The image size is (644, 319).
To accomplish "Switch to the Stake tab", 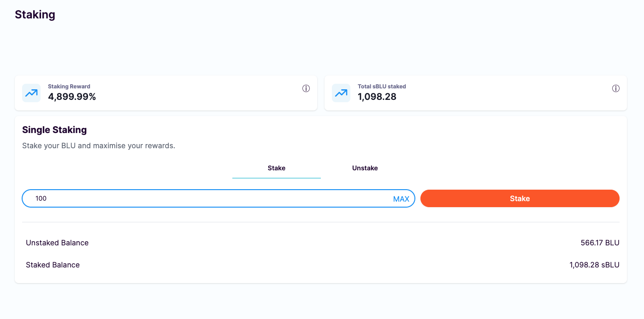I will point(277,168).
